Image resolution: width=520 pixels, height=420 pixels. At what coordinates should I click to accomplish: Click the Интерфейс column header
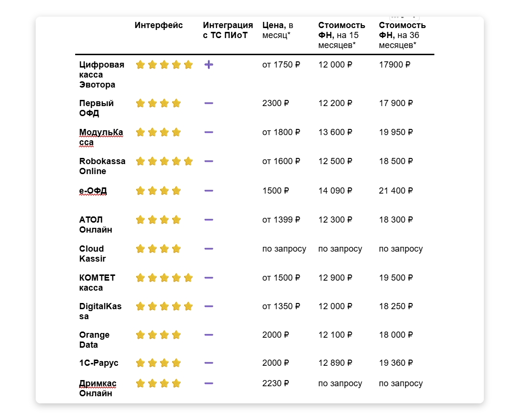click(158, 26)
